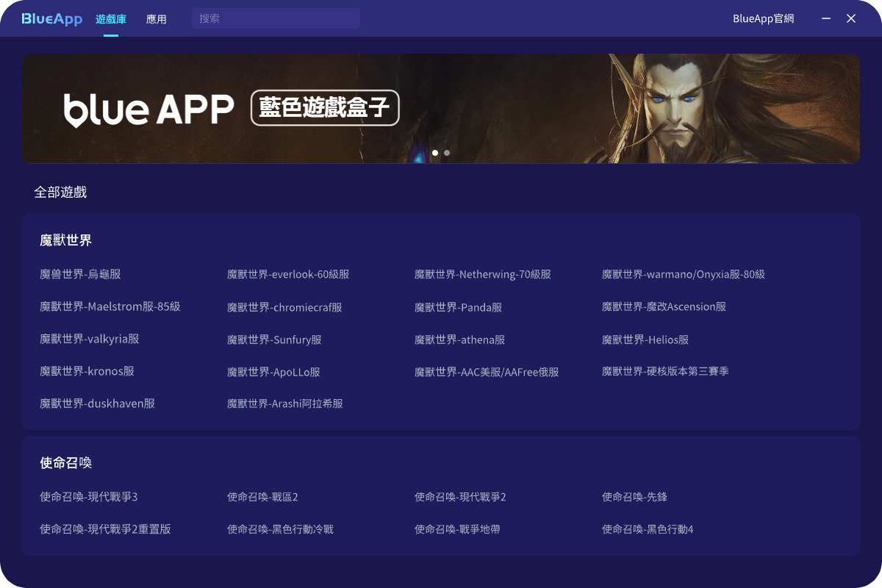The image size is (882, 588).
Task: Open 使命召喚-現代戰爭3
Action: point(89,497)
